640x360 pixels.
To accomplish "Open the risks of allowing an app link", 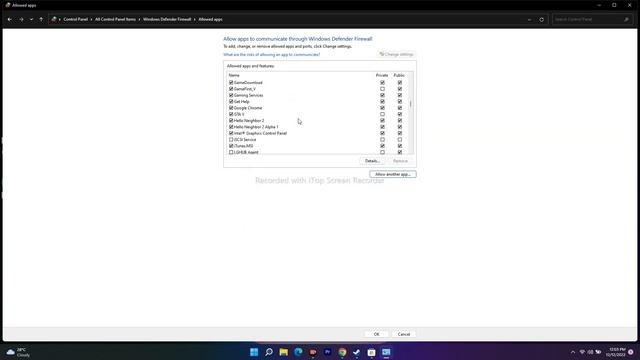I will 271,54.
